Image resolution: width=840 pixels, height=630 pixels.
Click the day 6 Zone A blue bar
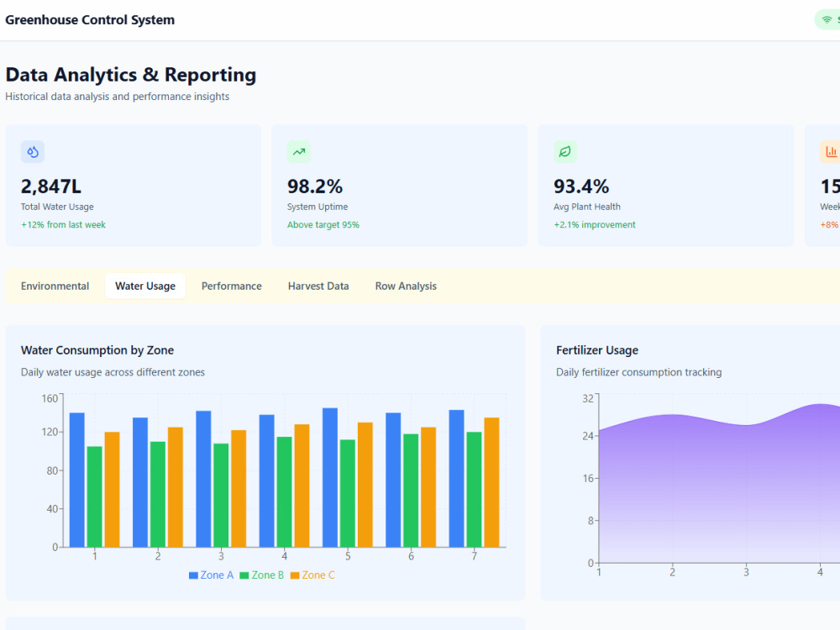click(x=393, y=480)
